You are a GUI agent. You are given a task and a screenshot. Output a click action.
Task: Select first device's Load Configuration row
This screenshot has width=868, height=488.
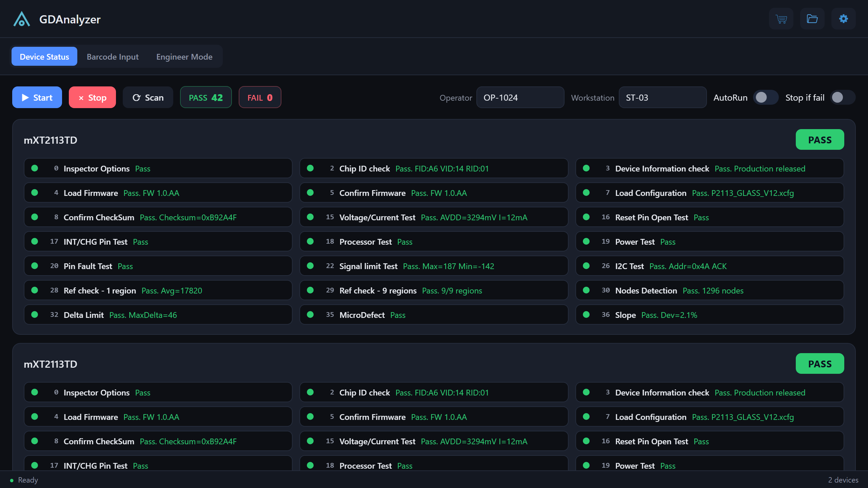click(710, 193)
